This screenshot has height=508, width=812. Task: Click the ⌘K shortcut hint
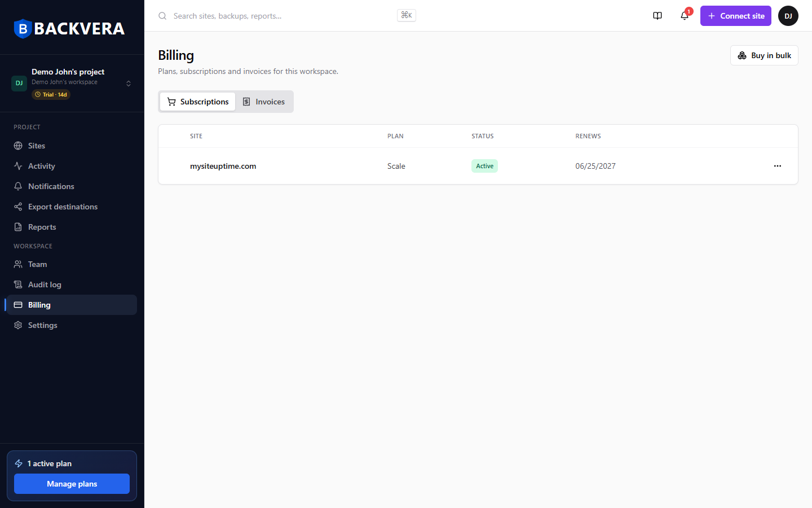pos(407,15)
